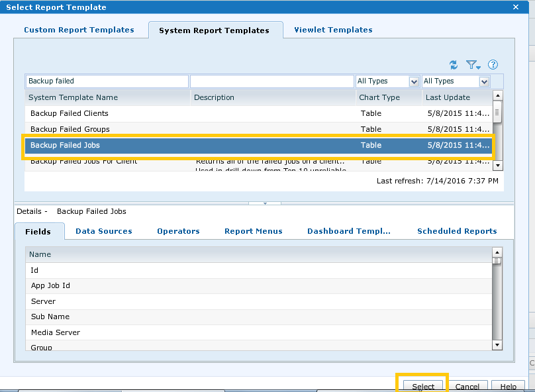Click the Description filter text box
Image resolution: width=535 pixels, height=392 pixels.
[271, 81]
